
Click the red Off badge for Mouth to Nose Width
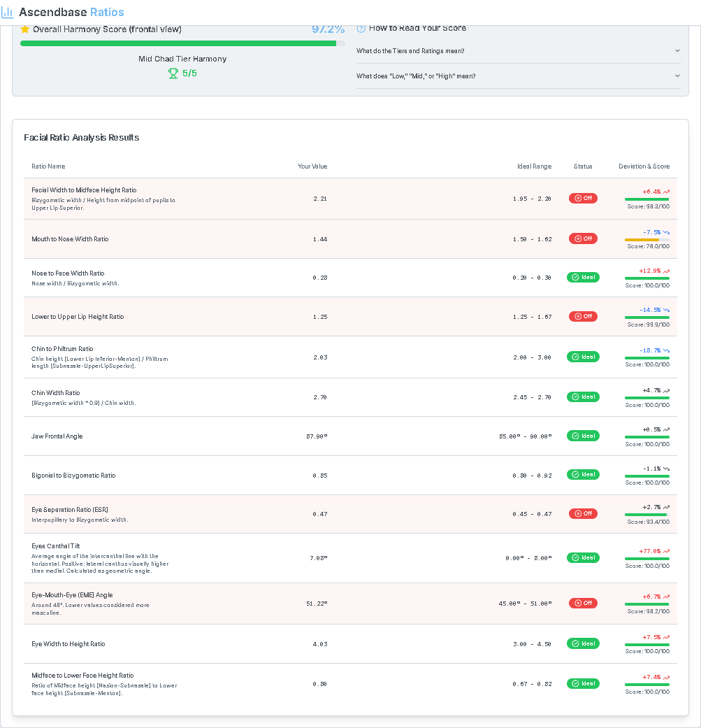point(583,238)
